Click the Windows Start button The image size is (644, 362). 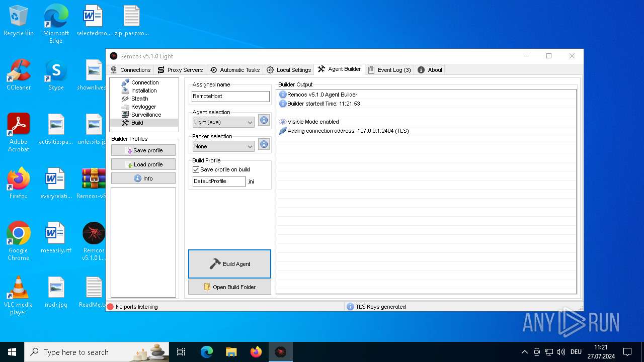12,352
